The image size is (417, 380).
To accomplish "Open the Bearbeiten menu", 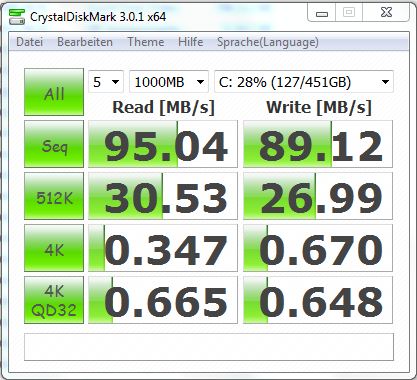I will pos(85,42).
